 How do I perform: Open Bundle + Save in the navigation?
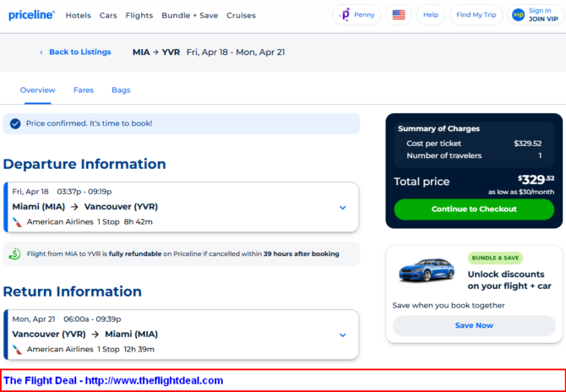click(190, 15)
